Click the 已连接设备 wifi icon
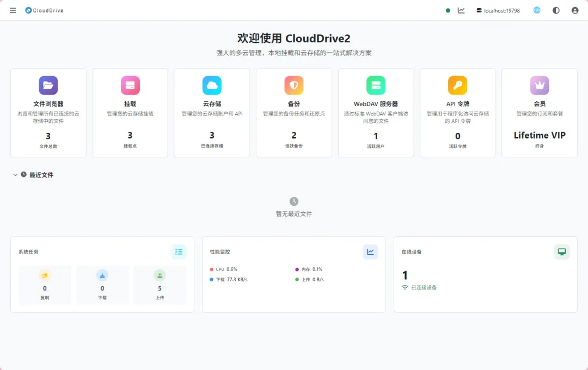 click(405, 287)
